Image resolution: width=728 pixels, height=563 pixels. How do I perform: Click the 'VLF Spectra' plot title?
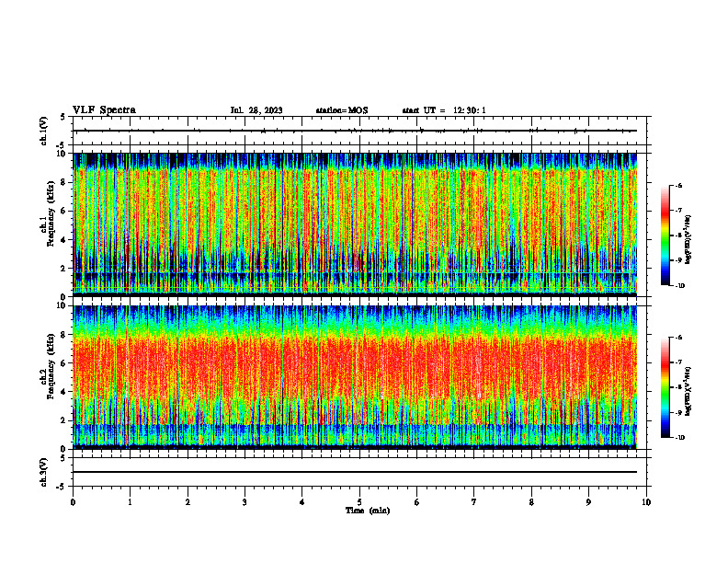coord(104,110)
